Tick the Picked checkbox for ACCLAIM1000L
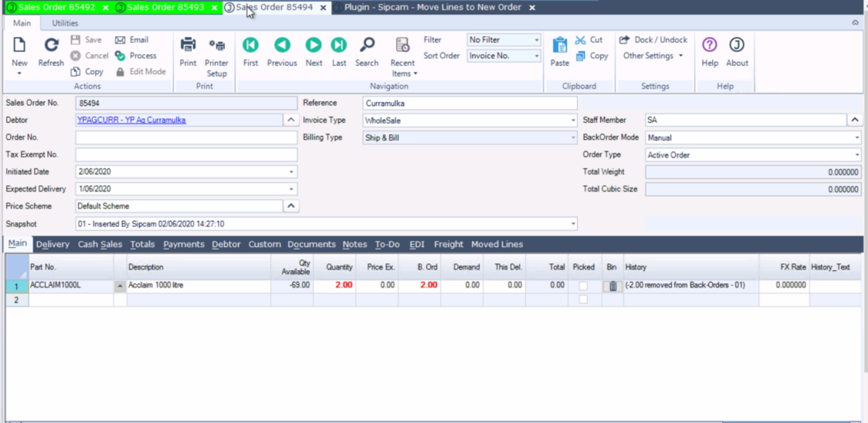The height and width of the screenshot is (423, 868). click(x=583, y=286)
